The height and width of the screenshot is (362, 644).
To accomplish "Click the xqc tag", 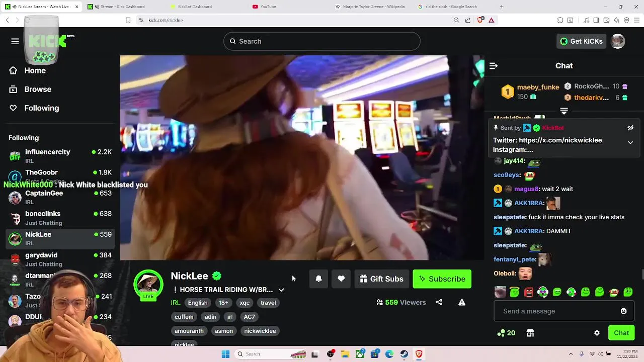I will [245, 303].
